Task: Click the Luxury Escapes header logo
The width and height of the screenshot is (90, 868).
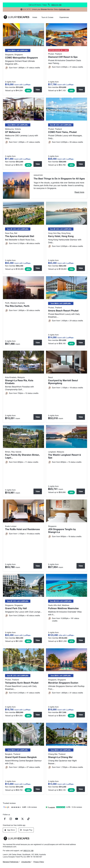Action: pyautogui.click(x=16, y=17)
